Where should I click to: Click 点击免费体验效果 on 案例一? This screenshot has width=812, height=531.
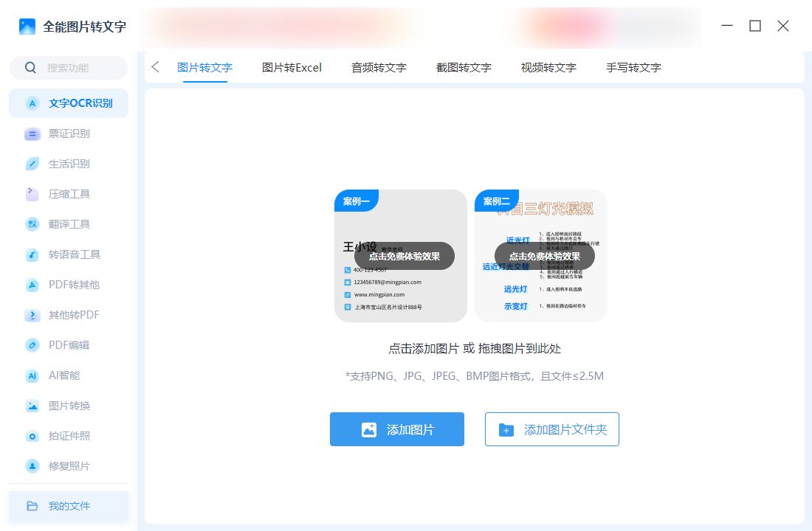(405, 256)
